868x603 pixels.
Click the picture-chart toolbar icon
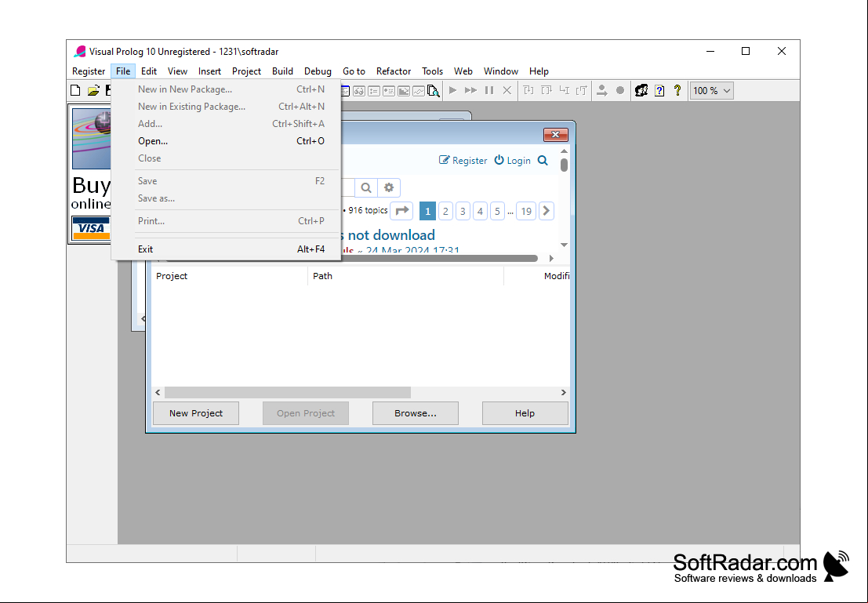click(404, 91)
